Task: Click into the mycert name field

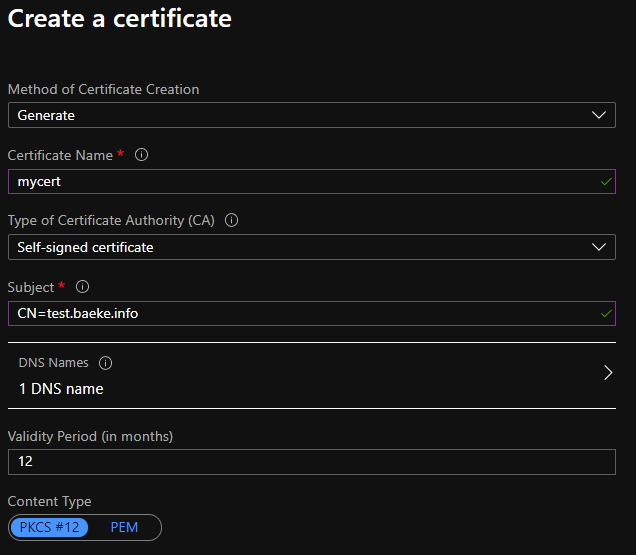Action: coord(300,182)
